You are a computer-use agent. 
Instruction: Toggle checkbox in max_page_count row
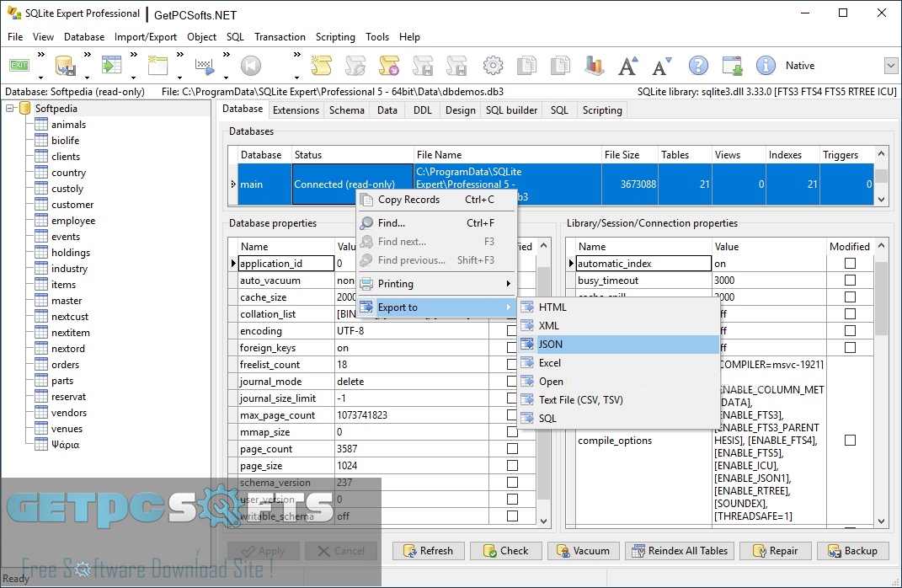[x=512, y=414]
